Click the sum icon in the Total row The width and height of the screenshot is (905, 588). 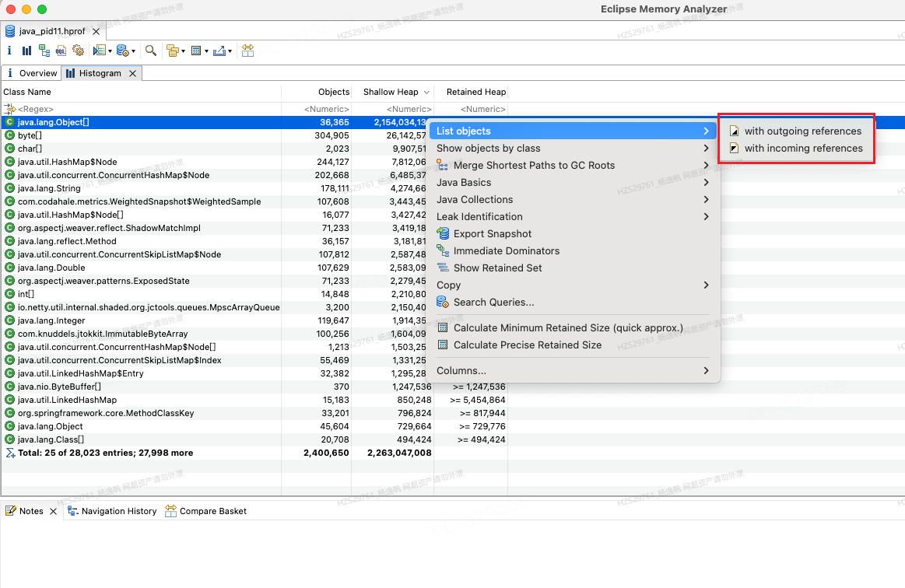[10, 453]
